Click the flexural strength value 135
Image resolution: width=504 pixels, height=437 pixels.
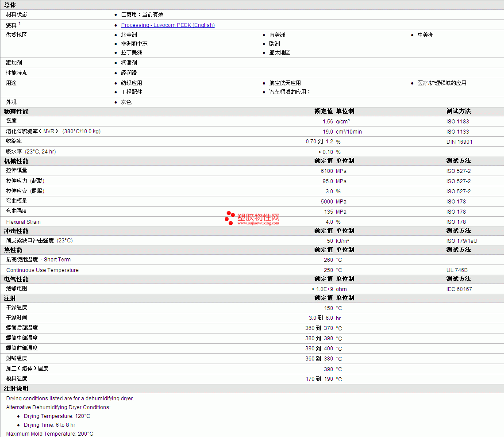coord(328,212)
